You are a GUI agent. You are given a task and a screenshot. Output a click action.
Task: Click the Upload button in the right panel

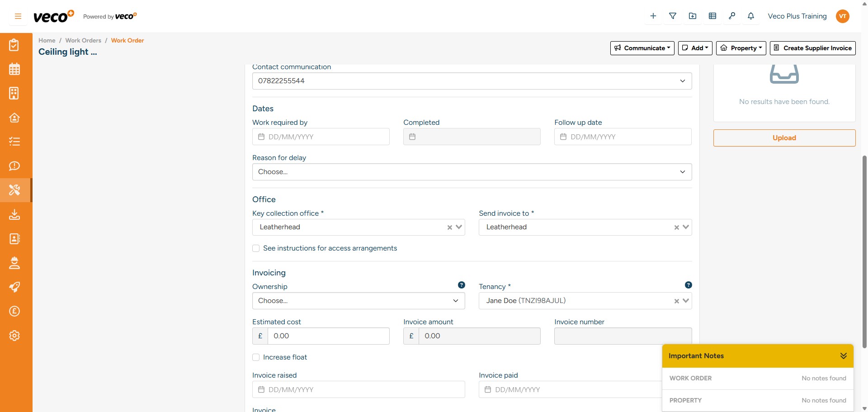784,137
